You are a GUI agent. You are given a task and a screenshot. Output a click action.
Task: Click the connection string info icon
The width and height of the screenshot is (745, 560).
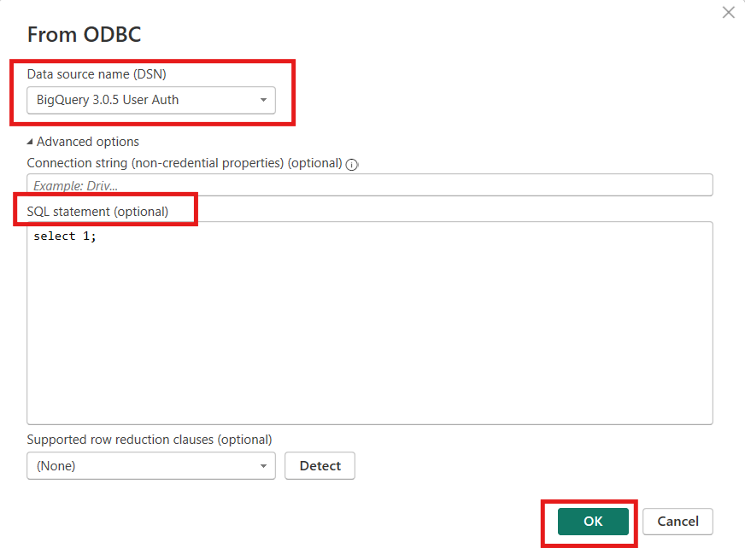352,165
